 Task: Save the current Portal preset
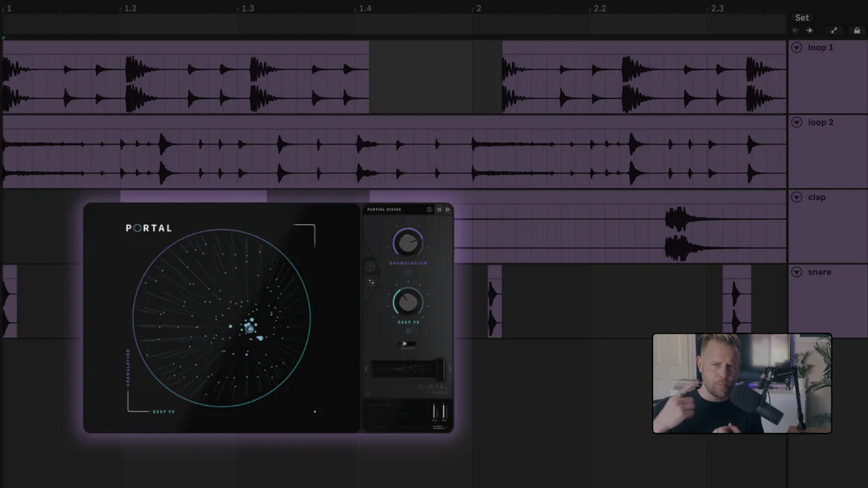click(429, 210)
